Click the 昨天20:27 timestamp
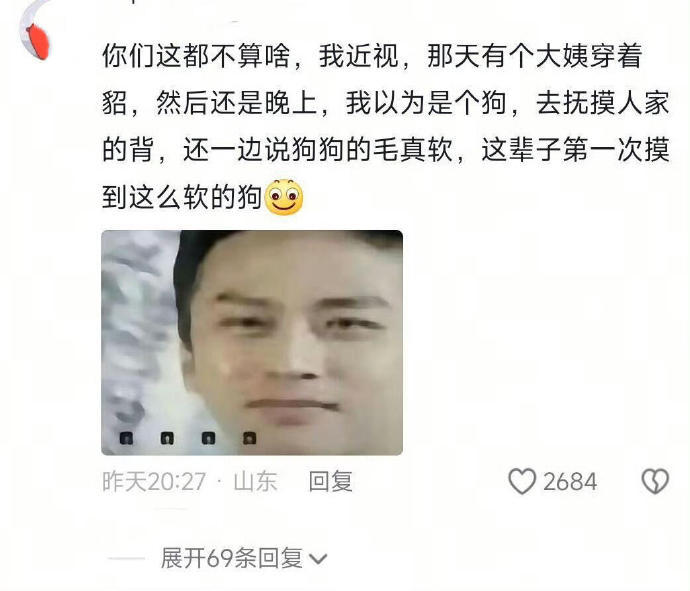 (154, 481)
